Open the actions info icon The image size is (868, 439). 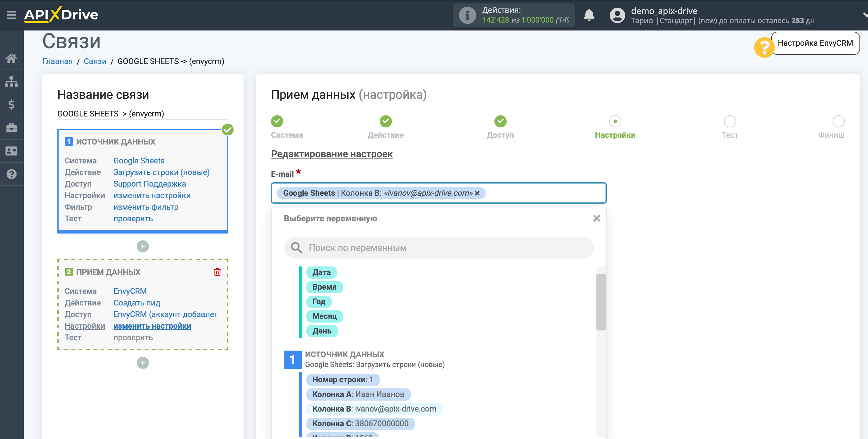(x=467, y=15)
